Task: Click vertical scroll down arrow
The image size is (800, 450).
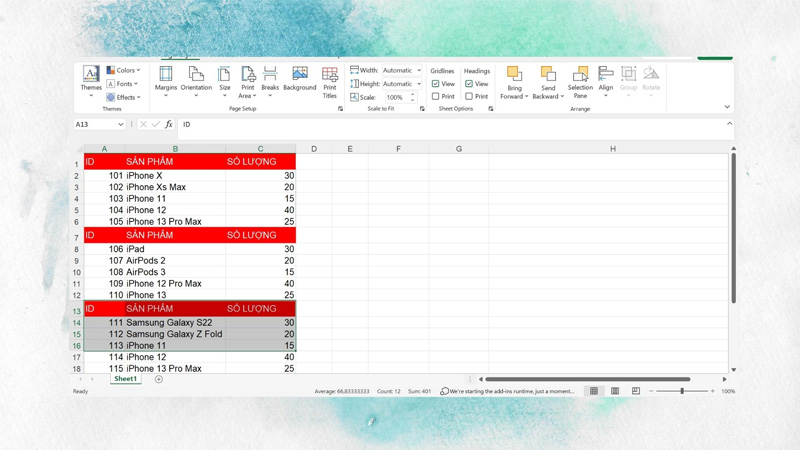Action: pos(734,370)
